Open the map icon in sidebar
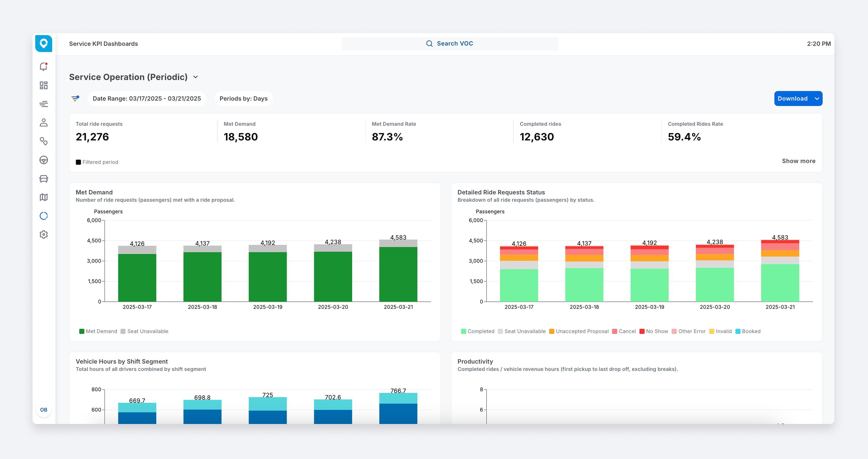This screenshot has height=459, width=868. click(43, 197)
